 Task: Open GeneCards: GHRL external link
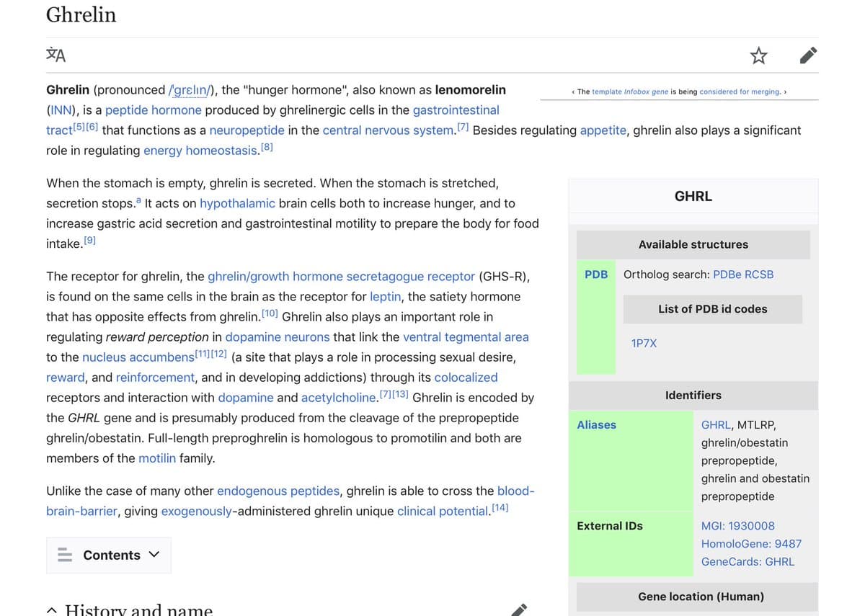click(748, 561)
